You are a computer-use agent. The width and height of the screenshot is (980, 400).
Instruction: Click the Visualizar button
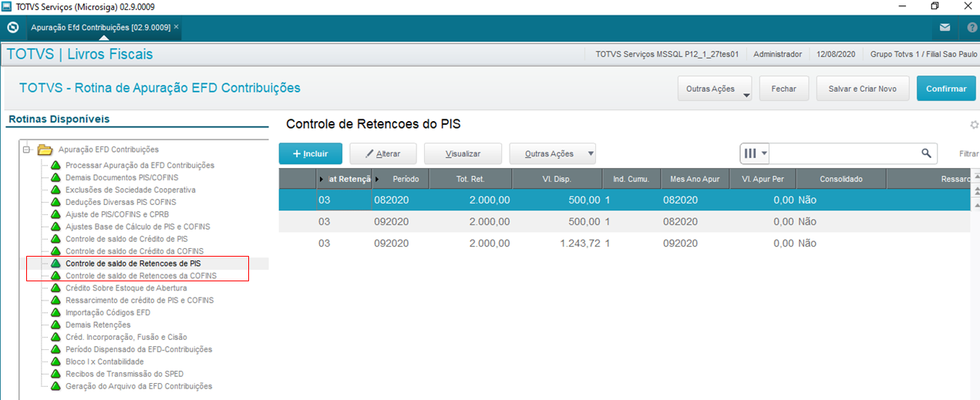coord(463,153)
